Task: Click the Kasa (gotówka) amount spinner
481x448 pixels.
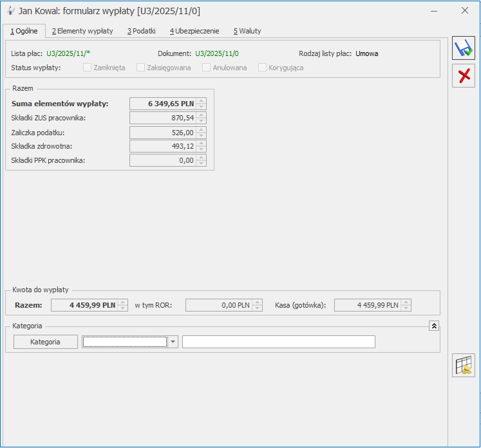Action: [x=406, y=305]
